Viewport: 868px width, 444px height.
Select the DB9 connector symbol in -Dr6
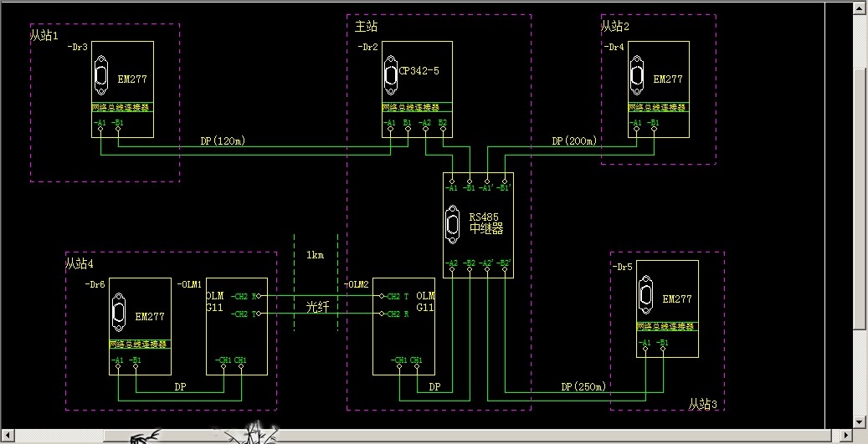119,313
